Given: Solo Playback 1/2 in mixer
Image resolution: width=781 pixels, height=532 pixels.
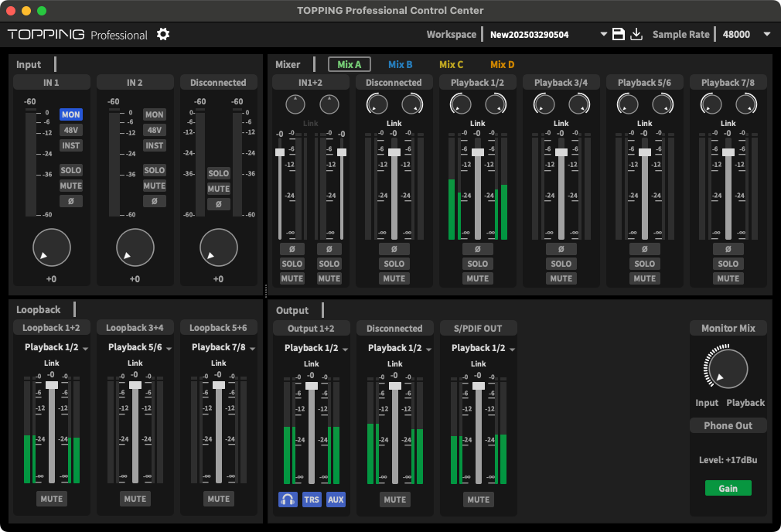Looking at the screenshot, I should (478, 264).
